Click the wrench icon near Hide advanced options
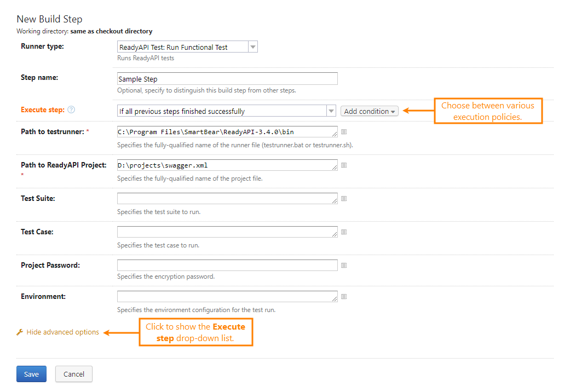Viewport: 570px width, 392px height. 20,332
